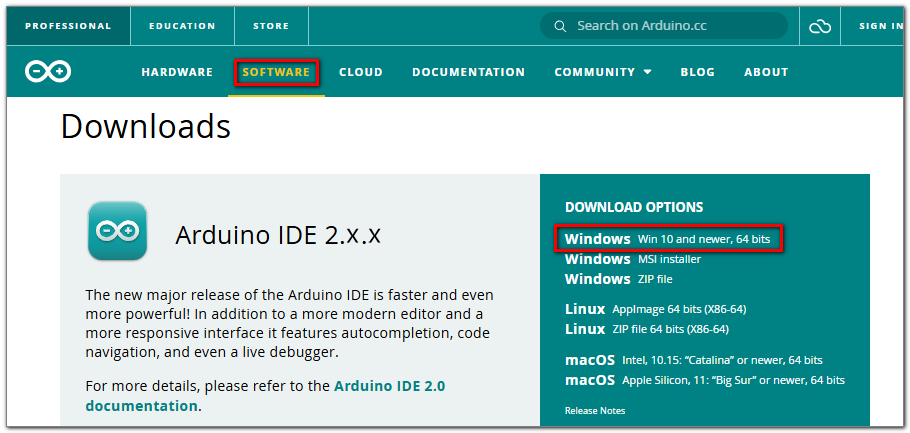Click the Arduino IDE 2.x.x title
Viewport: 910px width, 433px height.
point(278,235)
